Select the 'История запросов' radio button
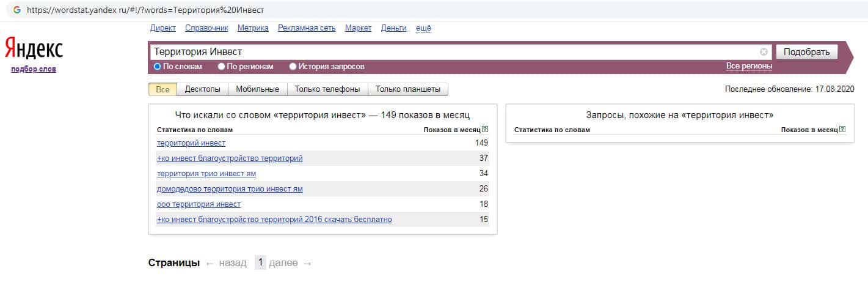This screenshot has width=868, height=282. [293, 67]
